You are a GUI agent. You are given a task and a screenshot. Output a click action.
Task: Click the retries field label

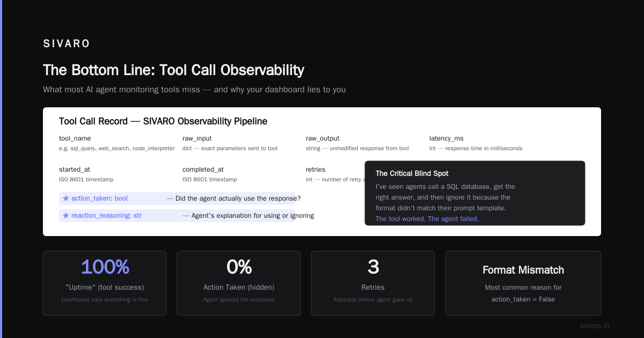(316, 170)
